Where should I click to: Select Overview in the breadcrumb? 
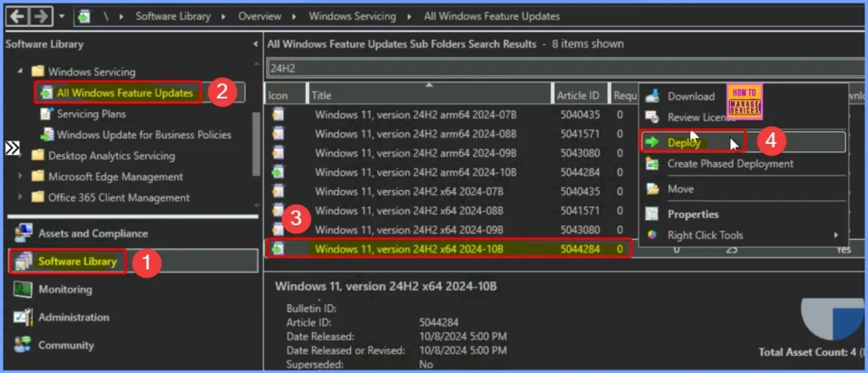click(x=259, y=17)
